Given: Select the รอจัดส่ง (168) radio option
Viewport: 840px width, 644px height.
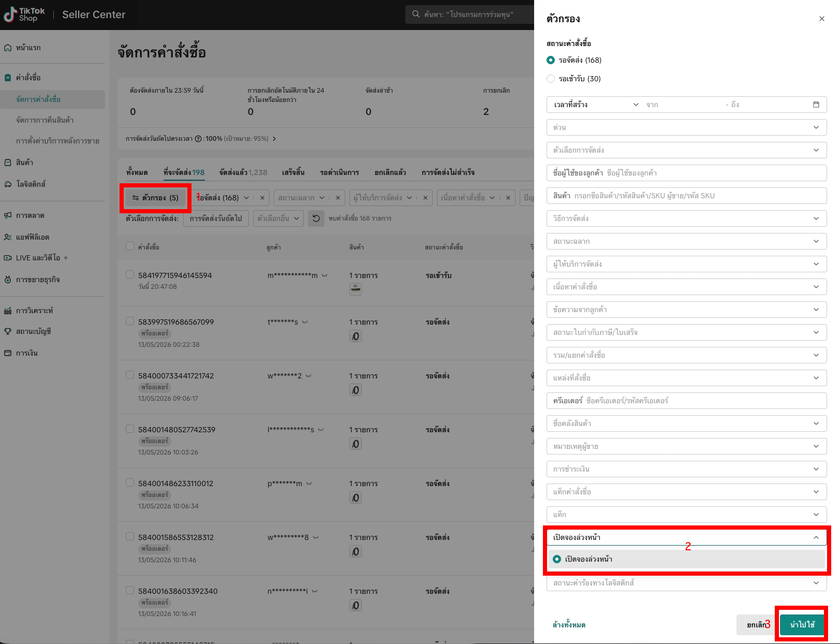Looking at the screenshot, I should 551,60.
